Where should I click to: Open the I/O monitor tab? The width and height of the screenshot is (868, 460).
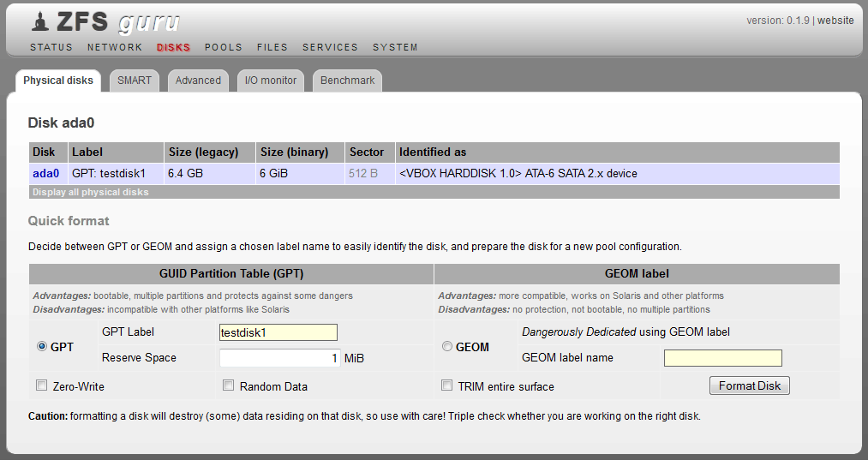tap(271, 81)
